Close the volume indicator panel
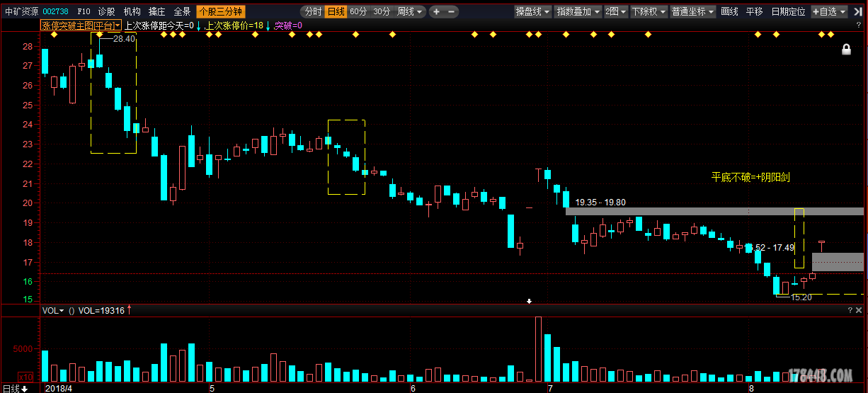 (860, 311)
